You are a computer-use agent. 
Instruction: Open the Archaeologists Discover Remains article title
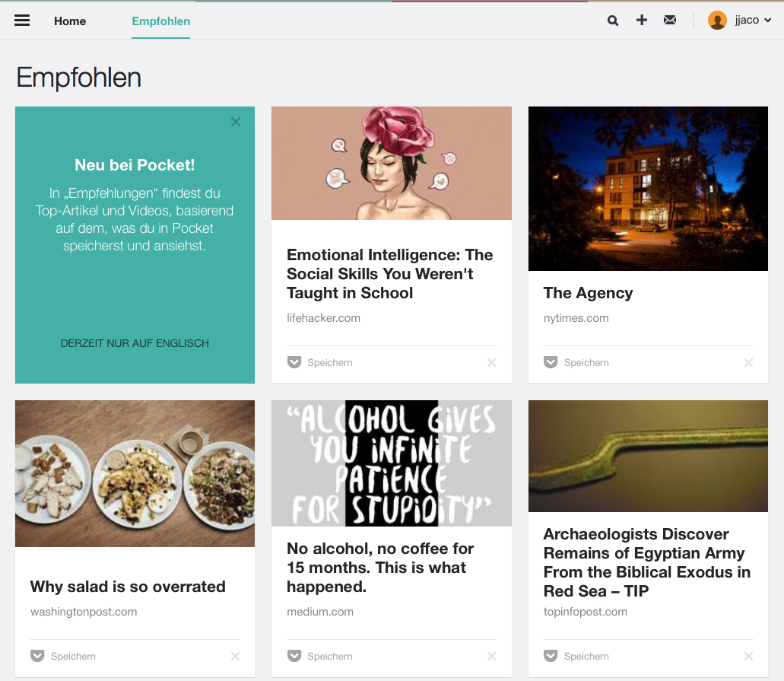[x=646, y=562]
